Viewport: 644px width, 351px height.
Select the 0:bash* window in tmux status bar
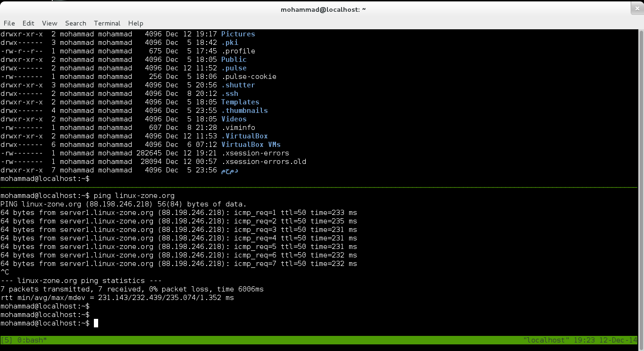[x=32, y=340]
